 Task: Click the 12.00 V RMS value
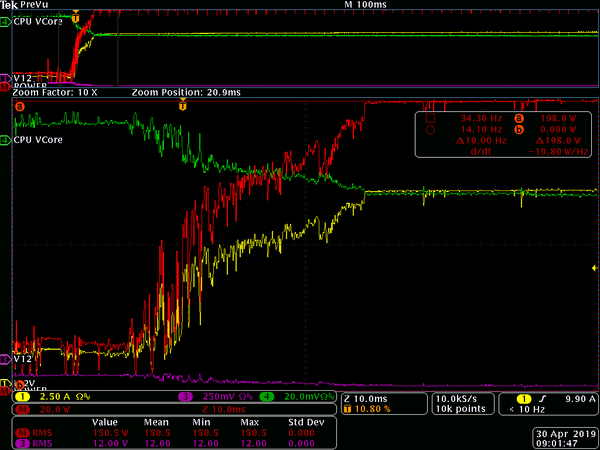tap(109, 443)
